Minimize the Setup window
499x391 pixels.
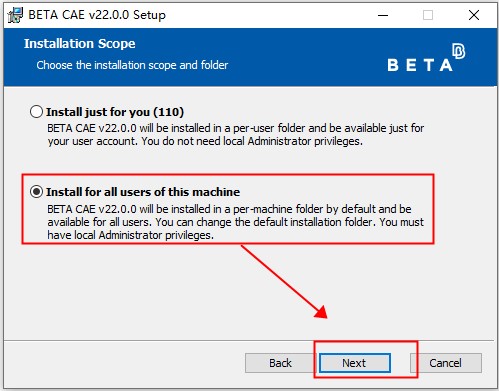(383, 15)
